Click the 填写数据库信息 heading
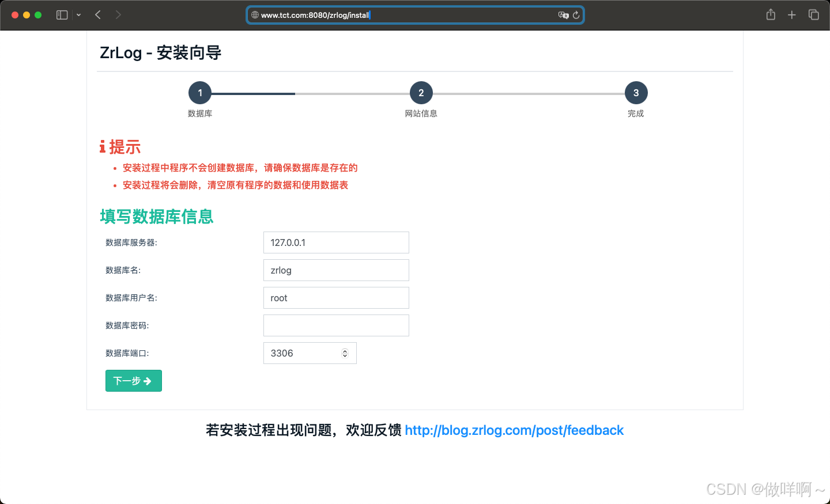This screenshot has height=504, width=830. [157, 217]
